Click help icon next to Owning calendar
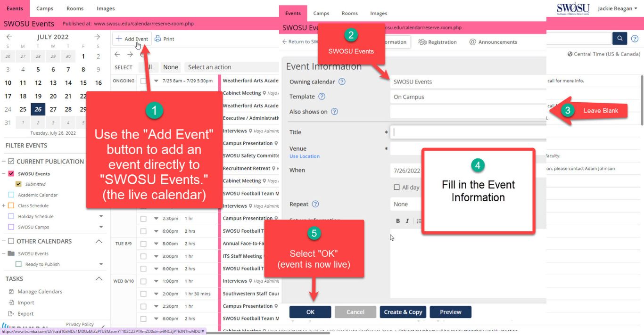 pos(342,82)
